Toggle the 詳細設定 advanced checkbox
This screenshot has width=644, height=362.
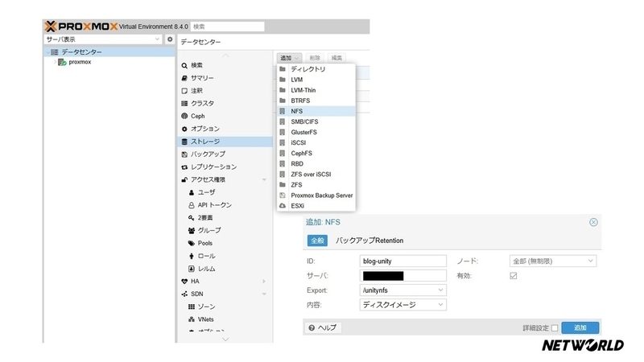(555, 328)
